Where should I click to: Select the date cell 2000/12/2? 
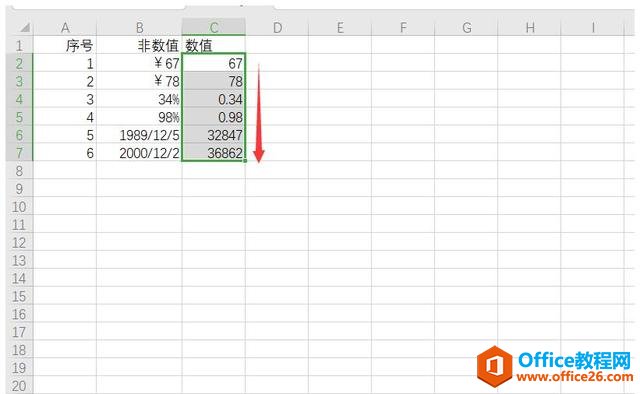[139, 152]
